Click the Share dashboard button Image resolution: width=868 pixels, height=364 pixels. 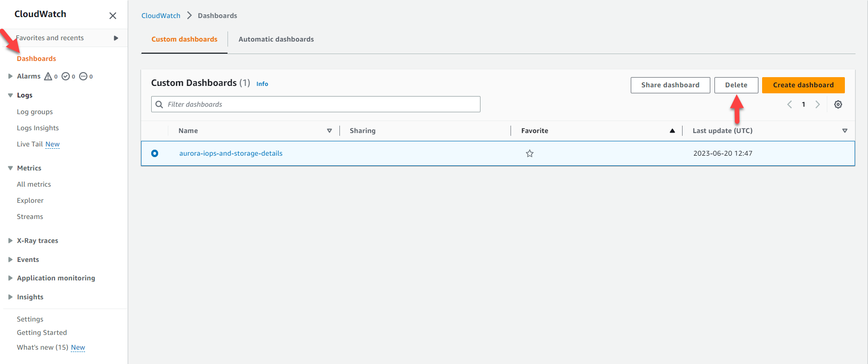pos(671,85)
